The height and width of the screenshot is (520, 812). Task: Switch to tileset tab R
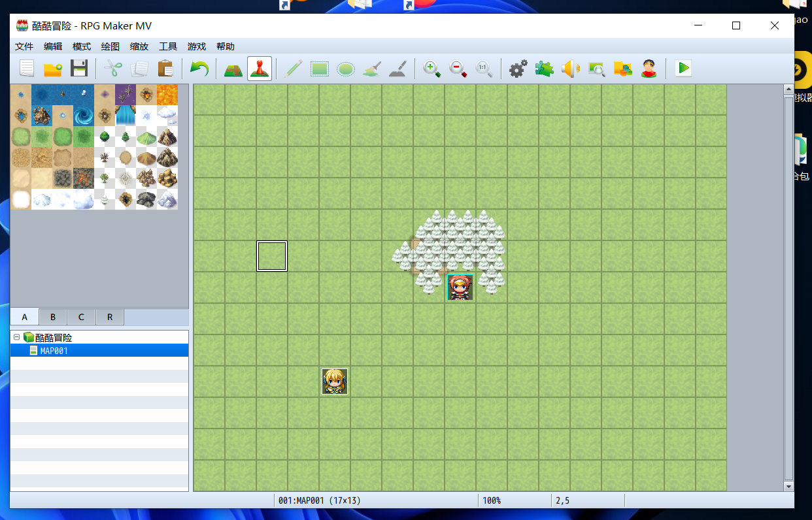110,317
